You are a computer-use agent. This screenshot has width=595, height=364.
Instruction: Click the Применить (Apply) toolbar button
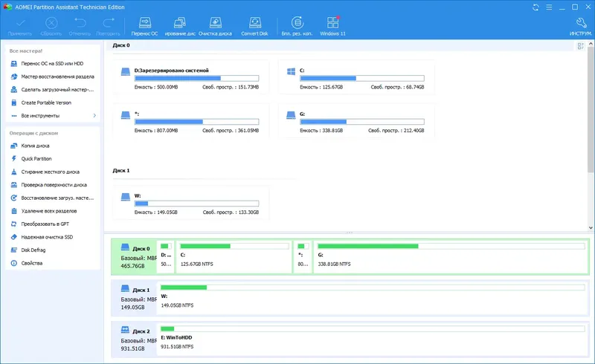click(20, 26)
